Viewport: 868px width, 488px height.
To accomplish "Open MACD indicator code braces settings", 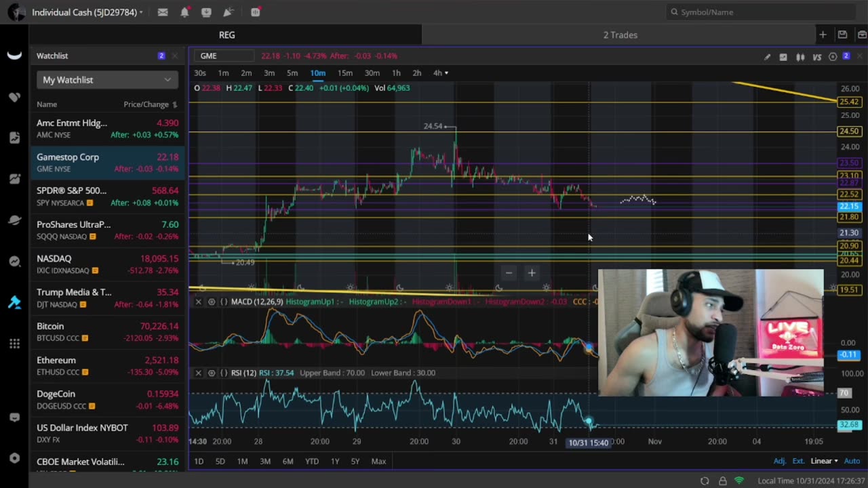I will coord(224,302).
